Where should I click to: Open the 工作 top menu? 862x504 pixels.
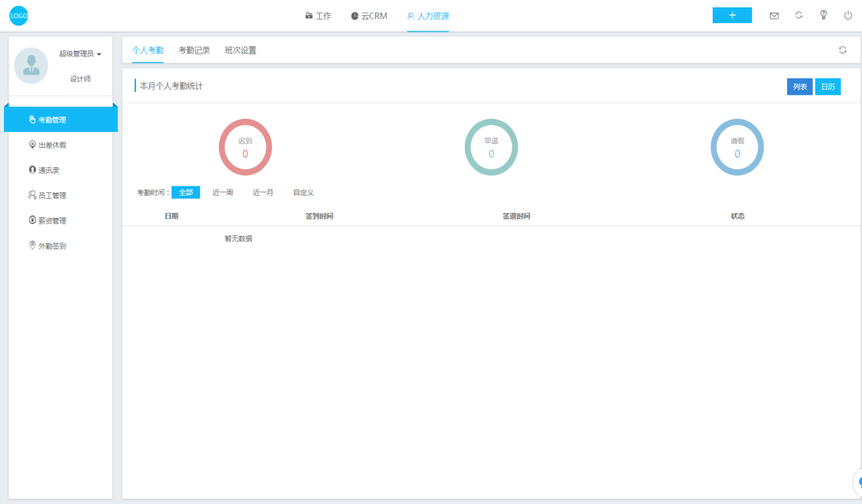pyautogui.click(x=318, y=16)
